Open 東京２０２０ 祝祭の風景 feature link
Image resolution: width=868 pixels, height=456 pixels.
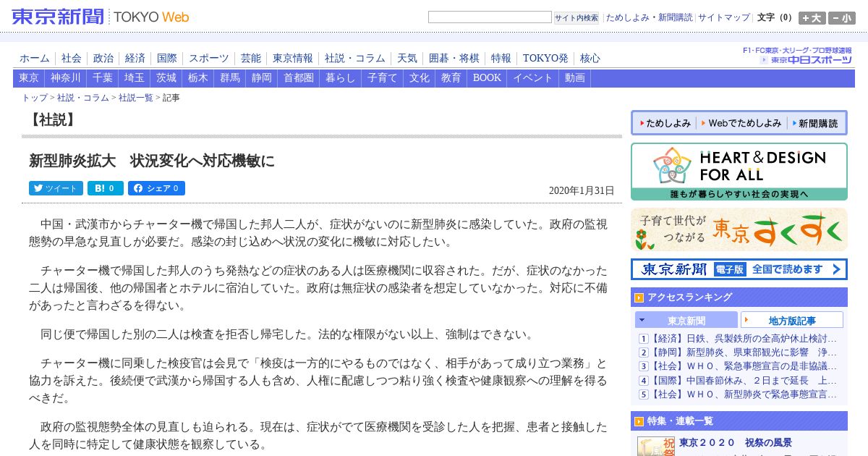(x=736, y=442)
